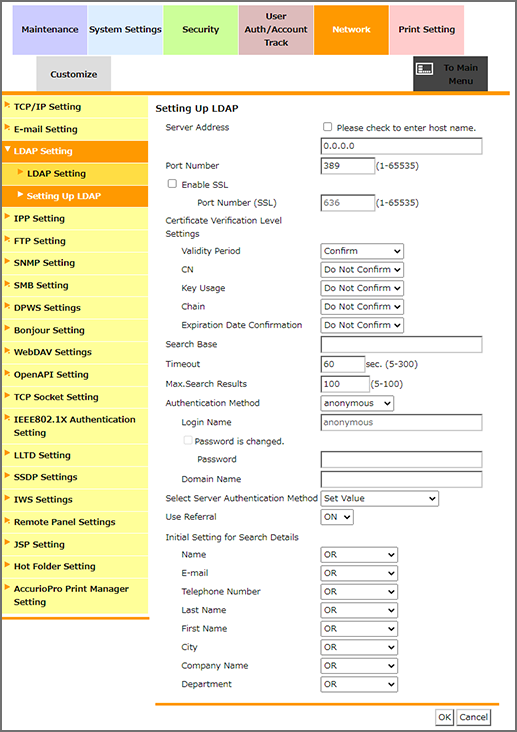Viewport: 517px width, 732px height.
Task: Switch to the Maintenance tab
Action: coord(50,30)
